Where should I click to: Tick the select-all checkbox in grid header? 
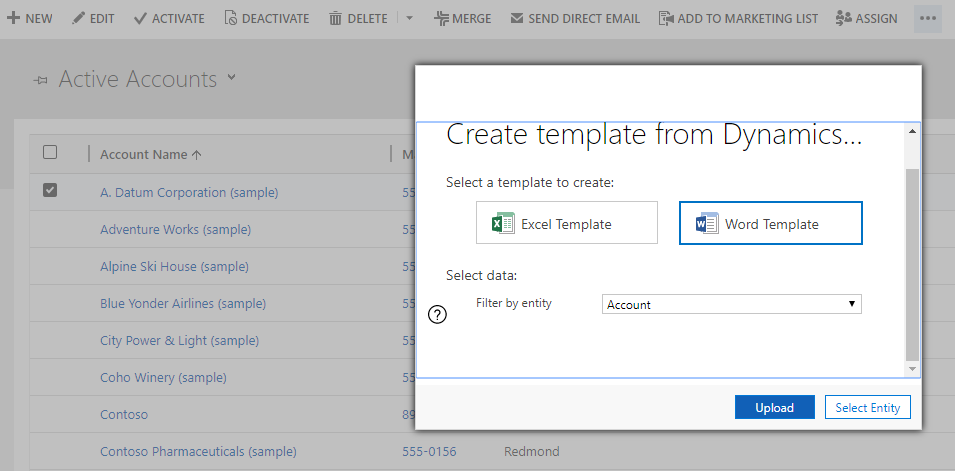click(50, 152)
